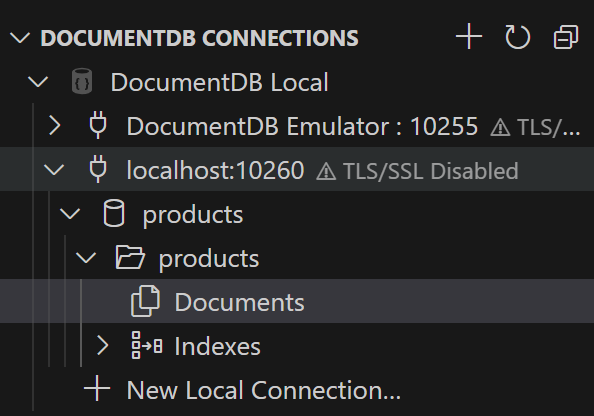Collapse the DocumentDB Local node
Viewport: 594px width, 416px height.
pyautogui.click(x=38, y=82)
